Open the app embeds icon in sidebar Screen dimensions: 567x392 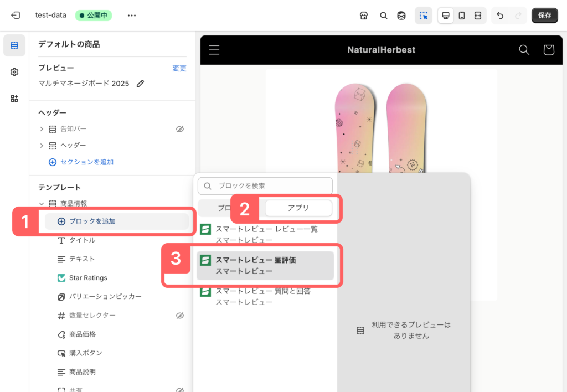[x=14, y=99]
